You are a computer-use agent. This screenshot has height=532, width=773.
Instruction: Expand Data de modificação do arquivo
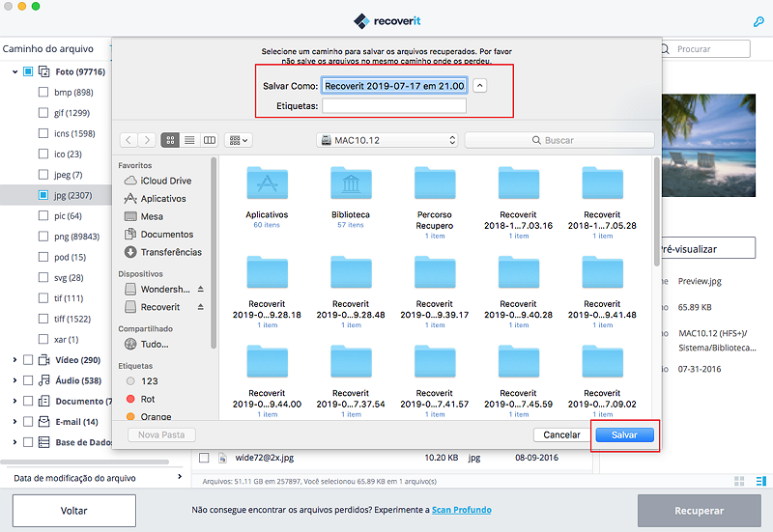click(x=180, y=477)
